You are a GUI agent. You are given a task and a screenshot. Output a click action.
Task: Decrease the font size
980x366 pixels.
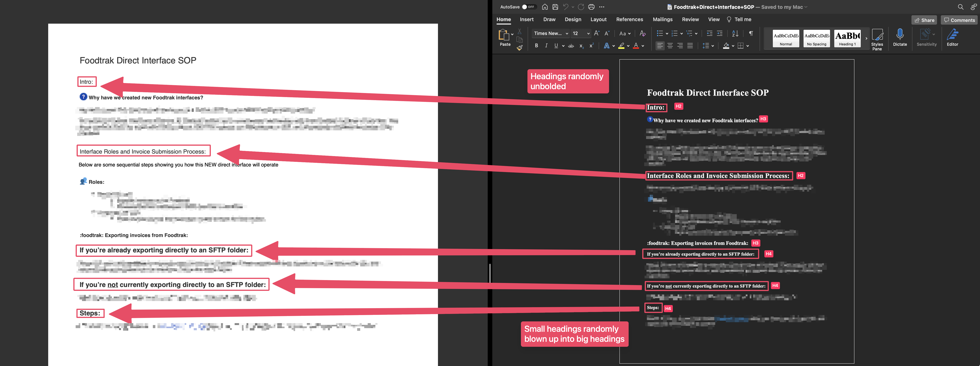607,33
